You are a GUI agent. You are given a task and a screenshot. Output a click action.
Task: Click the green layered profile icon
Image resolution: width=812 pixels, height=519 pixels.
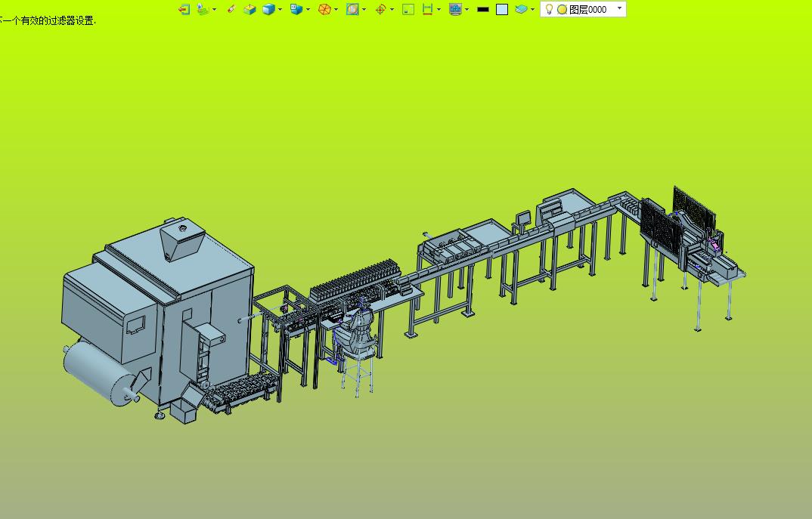(x=203, y=9)
